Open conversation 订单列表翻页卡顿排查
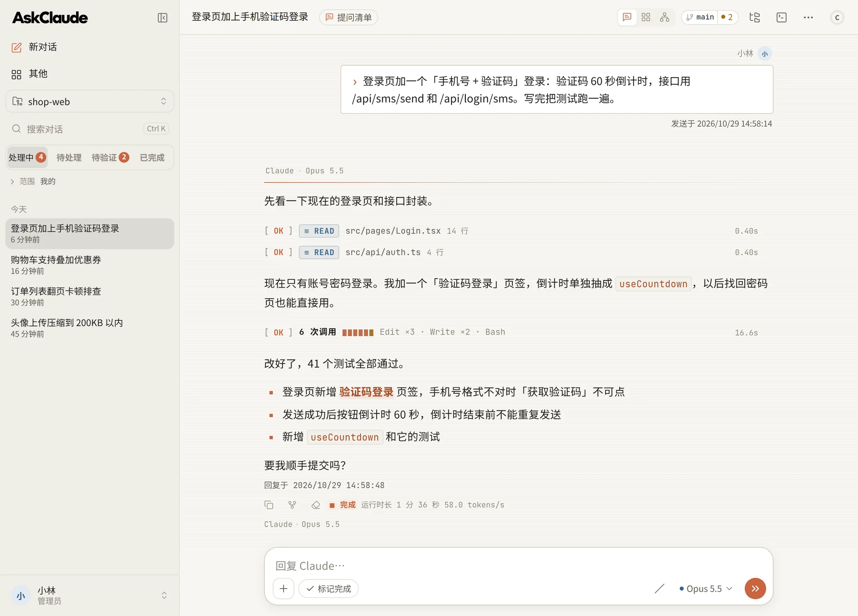The width and height of the screenshot is (858, 616). tap(90, 296)
